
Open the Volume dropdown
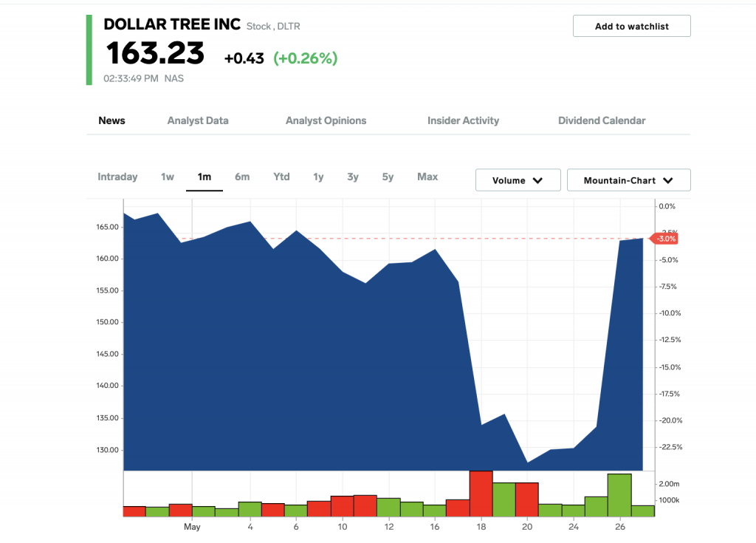point(518,180)
